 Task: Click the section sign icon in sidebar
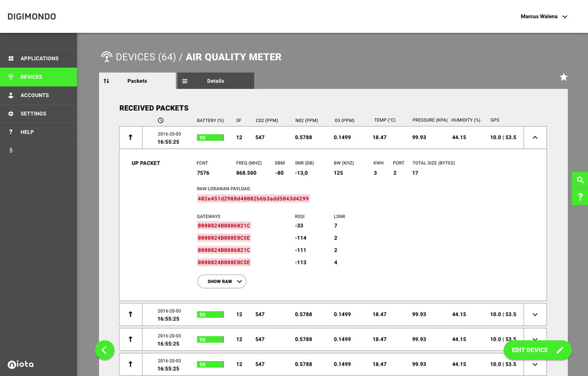tap(11, 150)
